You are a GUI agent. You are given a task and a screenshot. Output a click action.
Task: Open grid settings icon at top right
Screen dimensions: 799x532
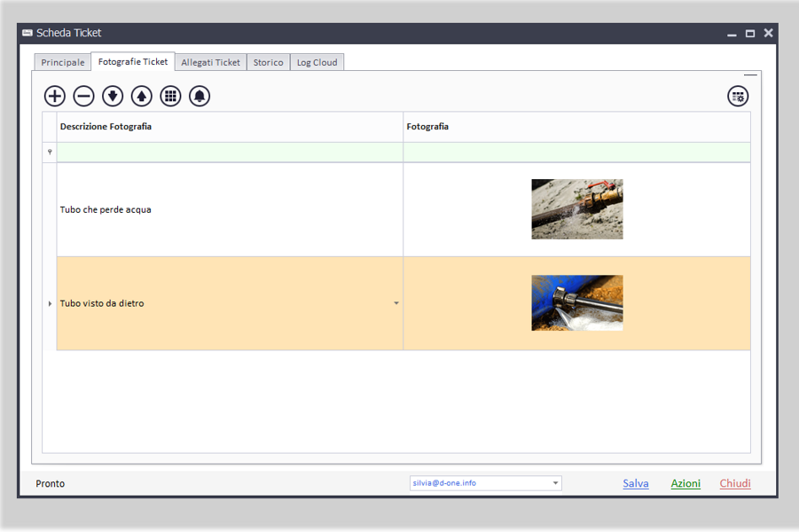pos(738,97)
